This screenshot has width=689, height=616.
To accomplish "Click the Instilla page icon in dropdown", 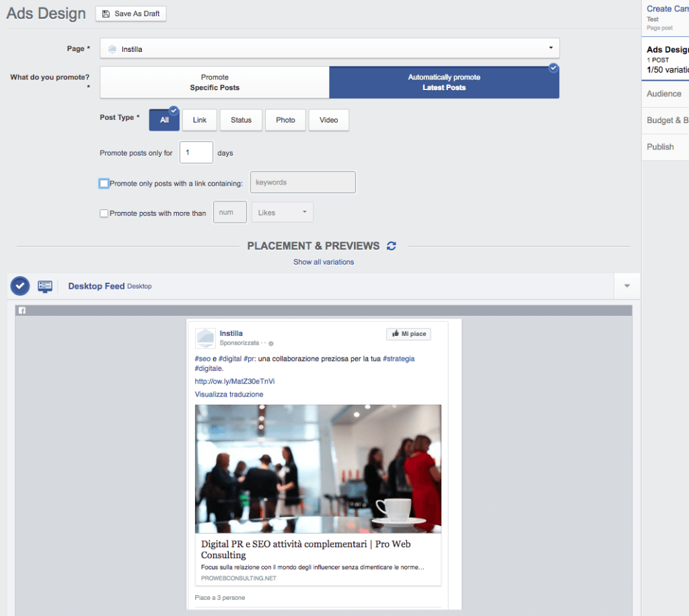I will pyautogui.click(x=112, y=48).
